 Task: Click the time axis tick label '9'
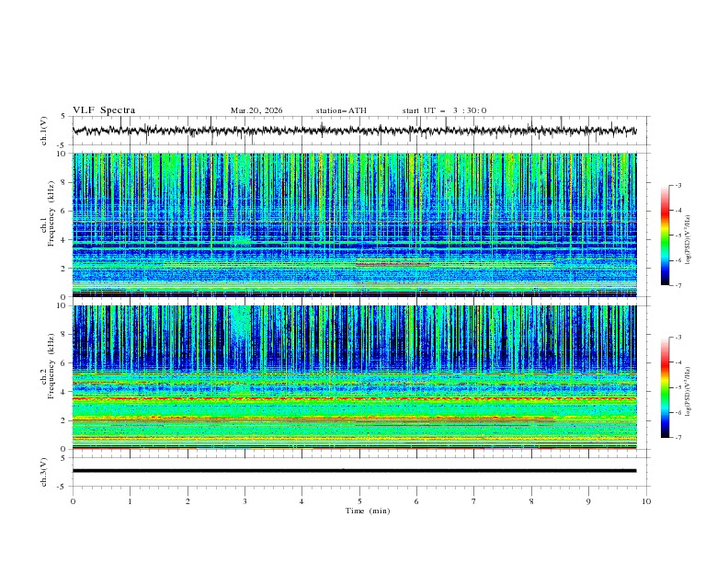pos(588,501)
